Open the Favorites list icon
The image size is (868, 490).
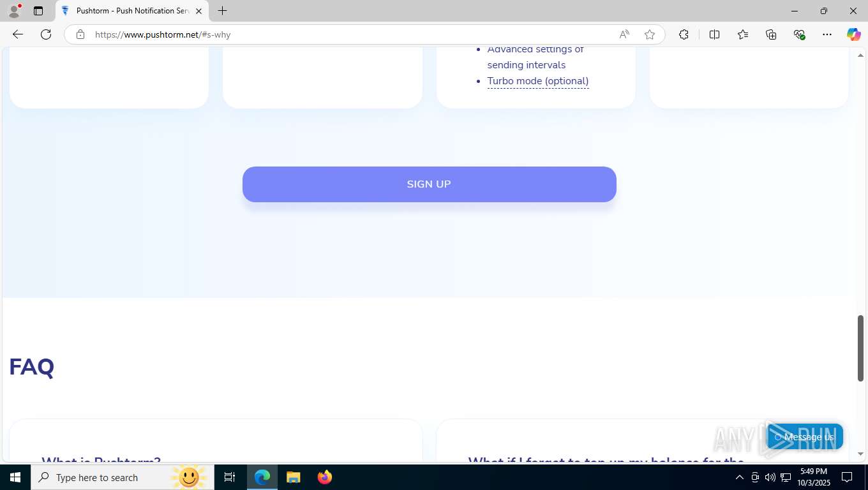tap(743, 34)
